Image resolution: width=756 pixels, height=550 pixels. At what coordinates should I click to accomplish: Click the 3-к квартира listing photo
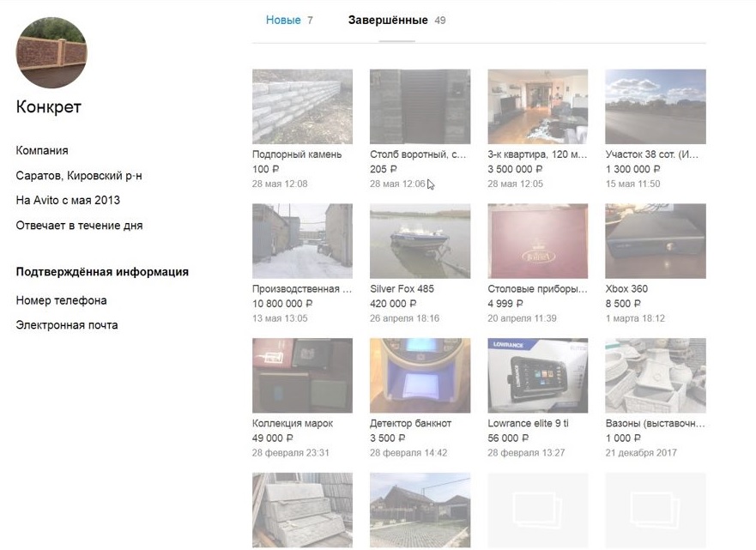pos(537,106)
